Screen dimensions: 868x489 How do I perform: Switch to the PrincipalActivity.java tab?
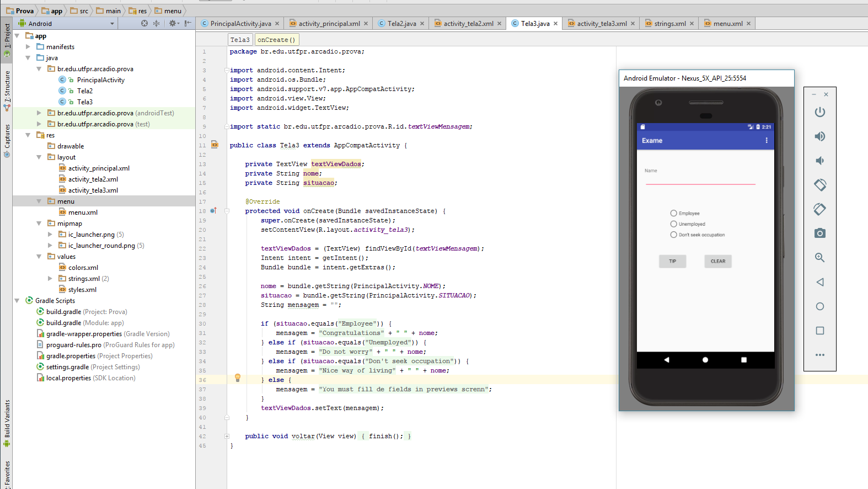tap(240, 24)
